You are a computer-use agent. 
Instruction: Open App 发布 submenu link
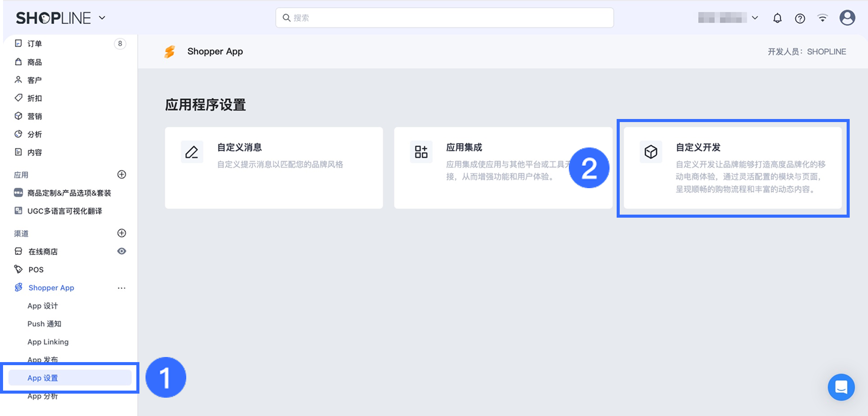[x=43, y=360]
